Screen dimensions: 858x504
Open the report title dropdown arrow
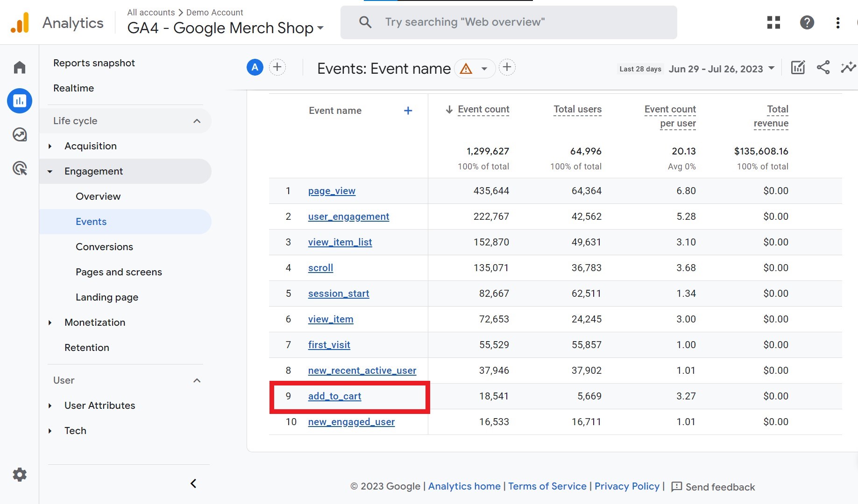484,69
